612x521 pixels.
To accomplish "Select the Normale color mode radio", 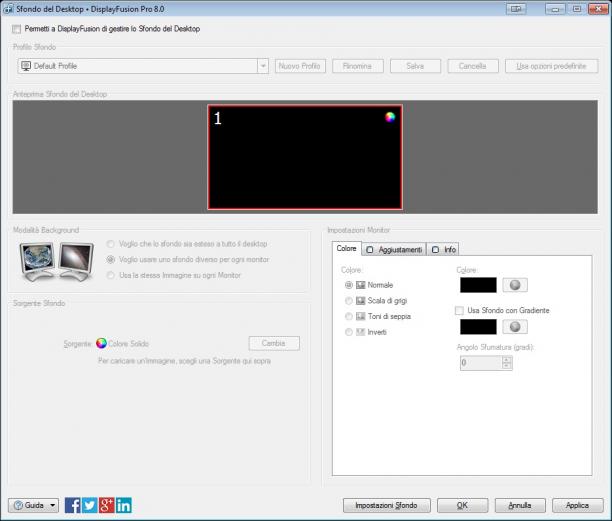I will pyautogui.click(x=349, y=285).
